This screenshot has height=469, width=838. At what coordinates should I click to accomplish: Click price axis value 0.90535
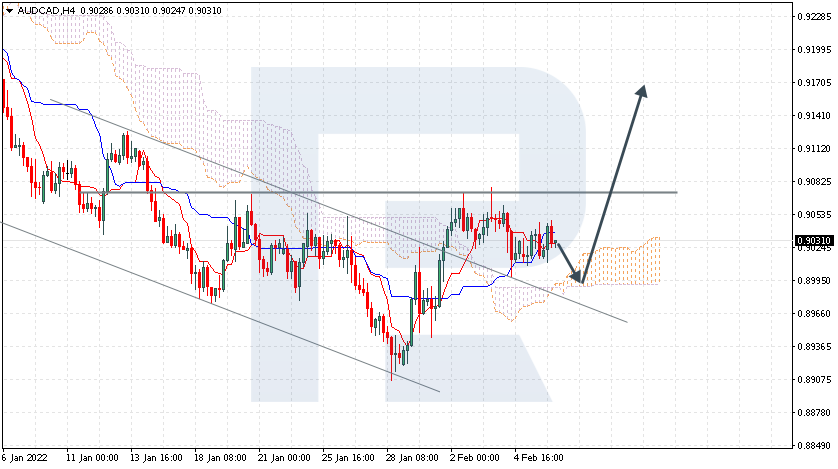[x=814, y=215]
